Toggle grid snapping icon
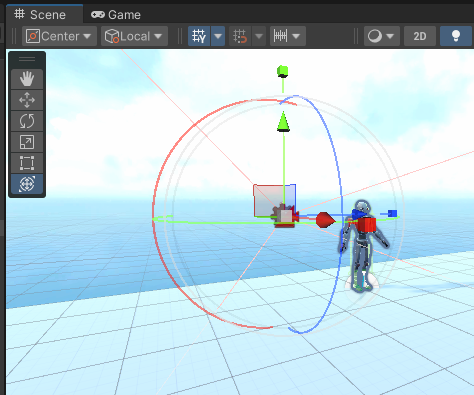Image resolution: width=474 pixels, height=395 pixels. point(240,36)
